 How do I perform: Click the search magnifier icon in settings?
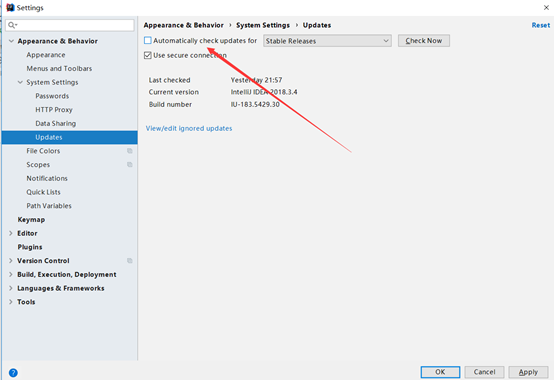[x=12, y=25]
